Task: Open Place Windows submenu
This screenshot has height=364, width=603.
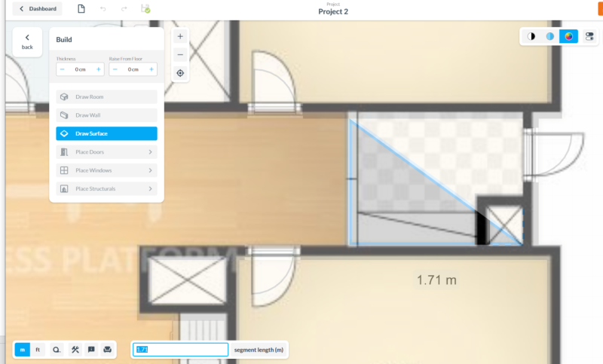Action: click(106, 170)
